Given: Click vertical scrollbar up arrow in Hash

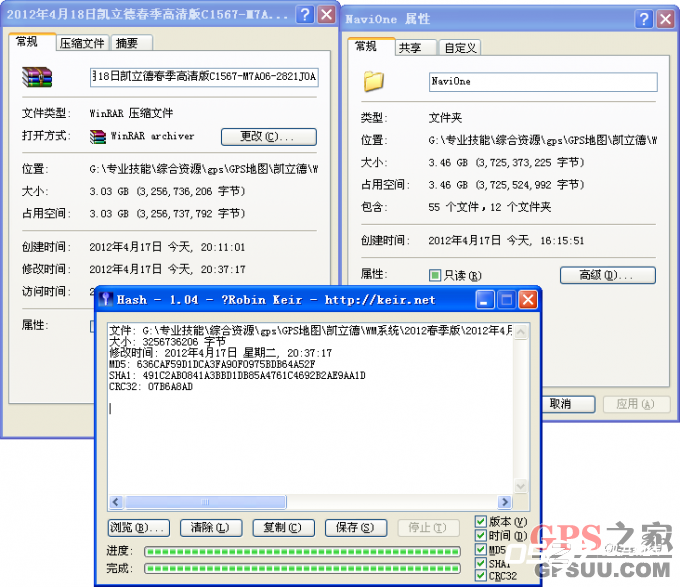Looking at the screenshot, I should [521, 332].
